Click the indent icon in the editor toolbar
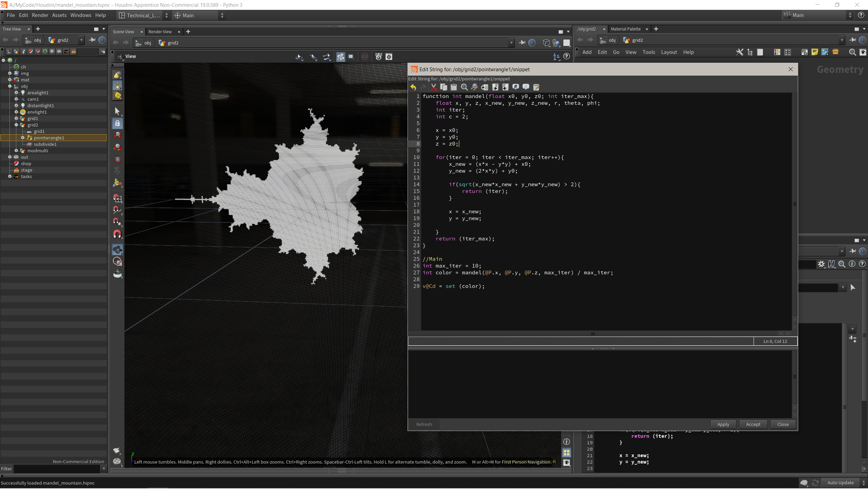 pyautogui.click(x=495, y=87)
